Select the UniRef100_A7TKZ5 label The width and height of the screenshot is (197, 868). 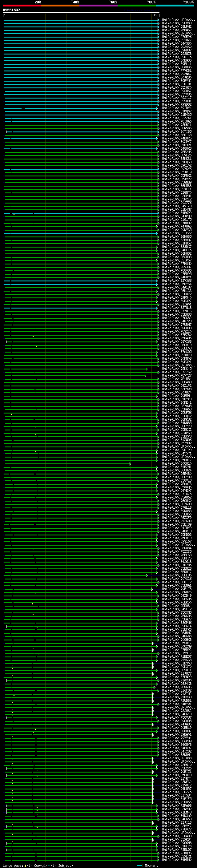(177, 494)
